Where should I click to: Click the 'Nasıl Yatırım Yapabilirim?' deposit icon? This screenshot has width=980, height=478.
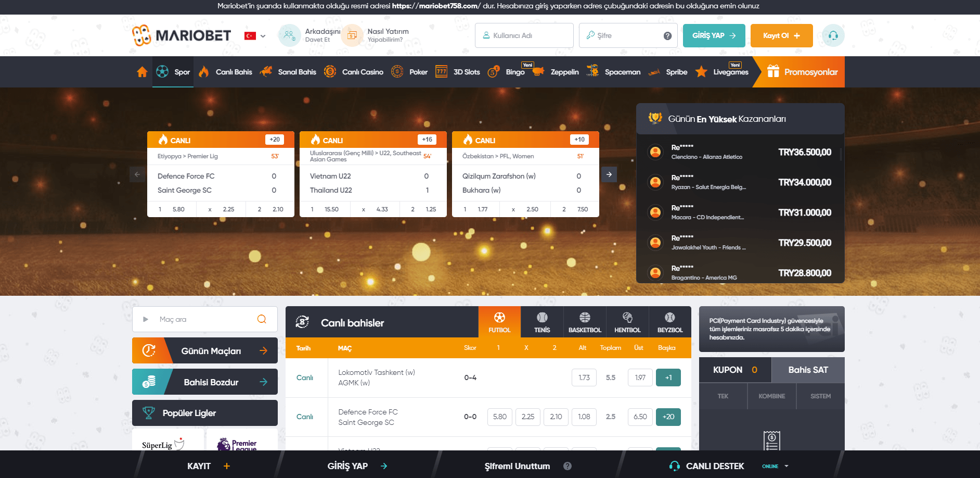[352, 35]
